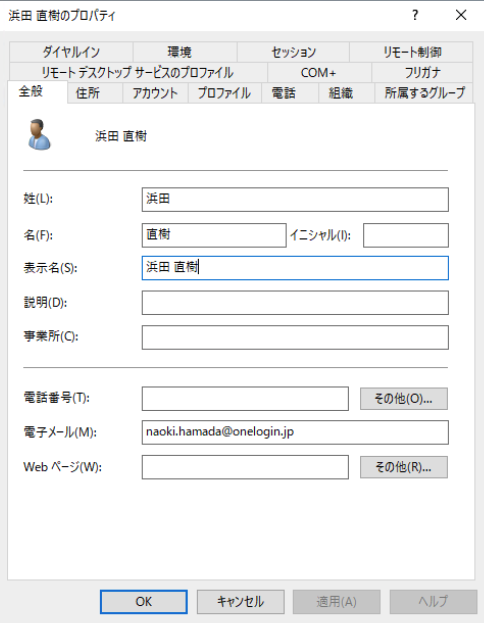This screenshot has width=484, height=623.
Task: Click the イニシャル(I) input box
Action: point(406,235)
